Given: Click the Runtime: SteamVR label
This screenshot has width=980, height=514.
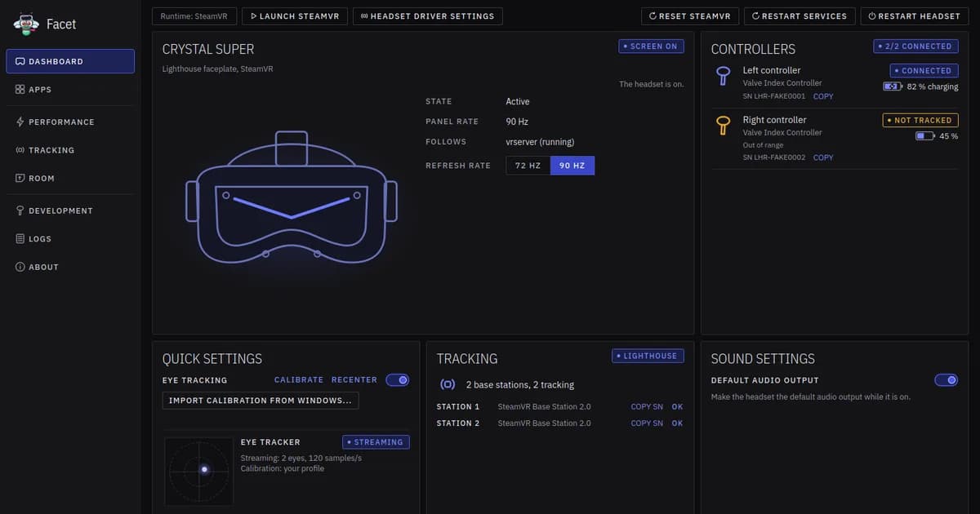Looking at the screenshot, I should 193,16.
